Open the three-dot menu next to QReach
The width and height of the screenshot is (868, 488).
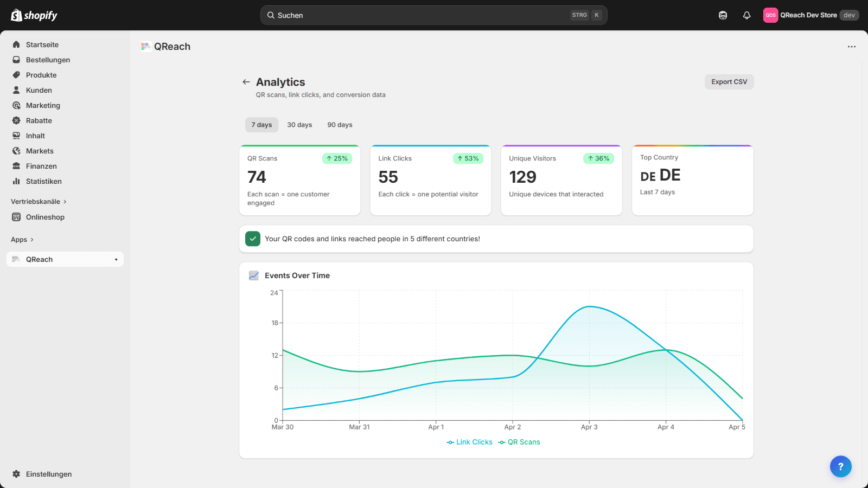click(x=851, y=47)
